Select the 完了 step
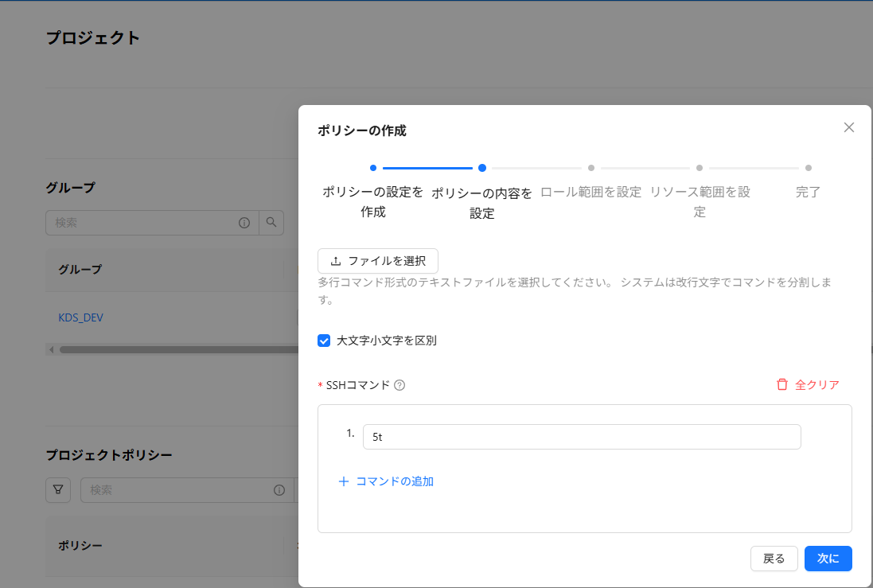The height and width of the screenshot is (588, 873). pos(808,192)
